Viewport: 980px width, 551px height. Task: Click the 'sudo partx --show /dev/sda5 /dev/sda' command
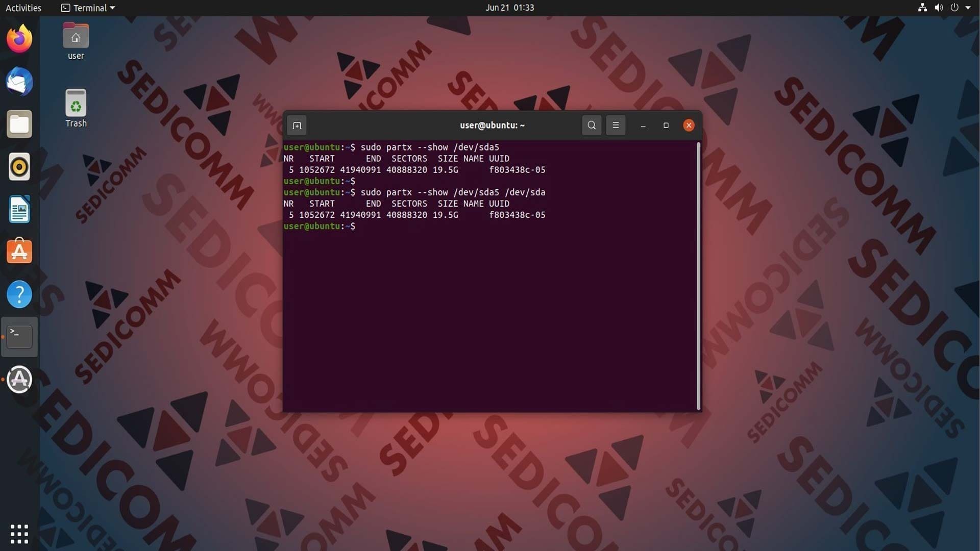click(x=453, y=192)
